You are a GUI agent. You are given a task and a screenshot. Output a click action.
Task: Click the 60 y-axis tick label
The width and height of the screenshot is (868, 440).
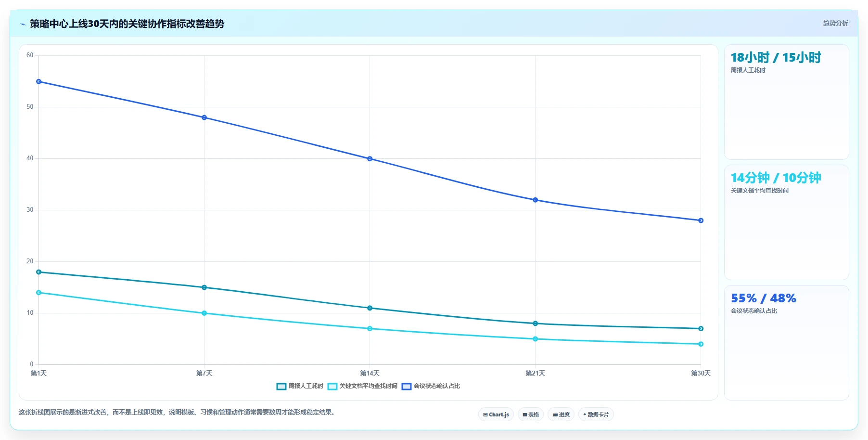click(x=30, y=55)
